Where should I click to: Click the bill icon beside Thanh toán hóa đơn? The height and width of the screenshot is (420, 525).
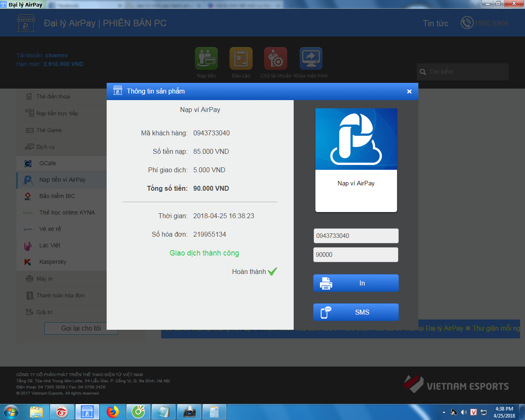30,296
